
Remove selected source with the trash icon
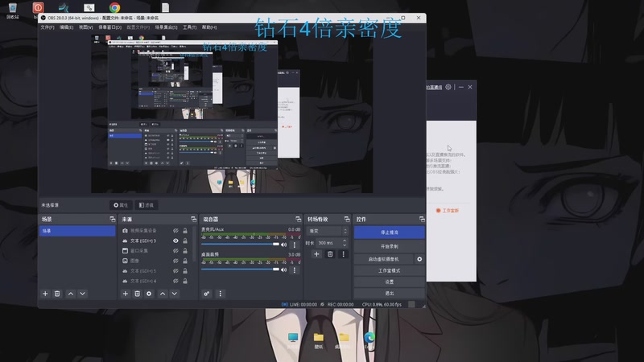click(137, 294)
